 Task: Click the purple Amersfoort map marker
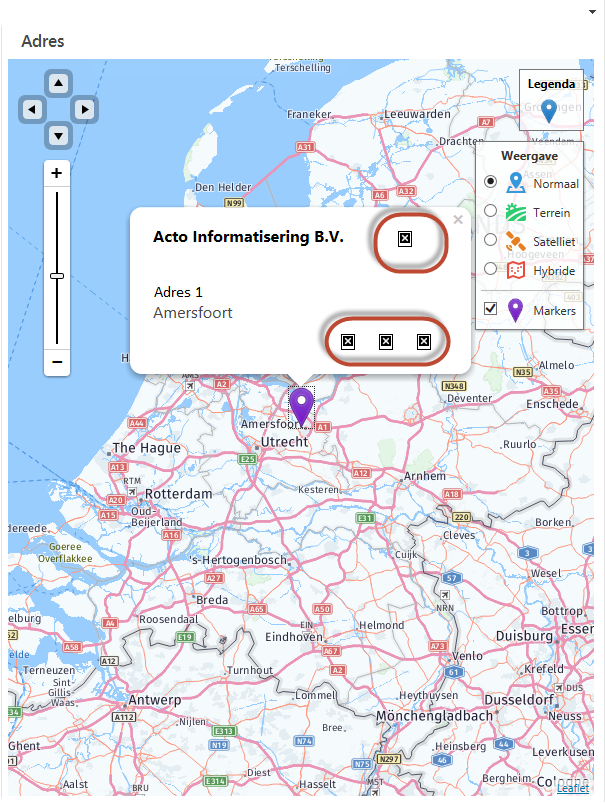coord(301,407)
